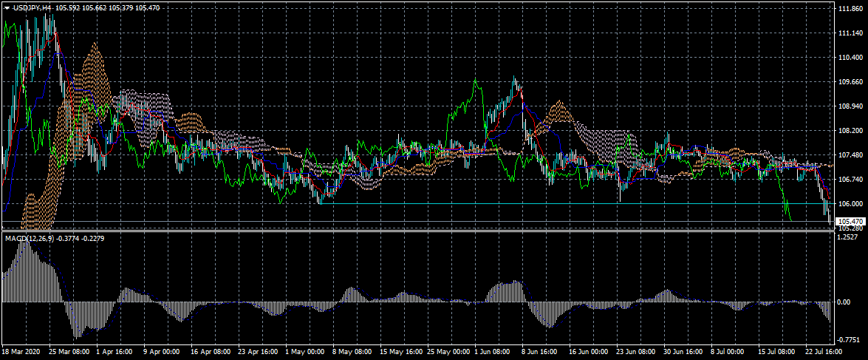Click the 18 Mar 2020 date label
This screenshot has width=868, height=360.
click(x=20, y=353)
